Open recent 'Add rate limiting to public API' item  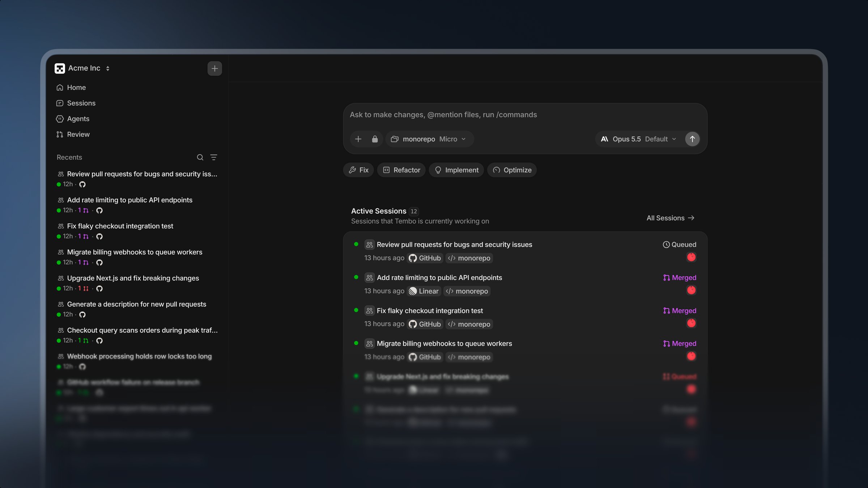click(137, 205)
